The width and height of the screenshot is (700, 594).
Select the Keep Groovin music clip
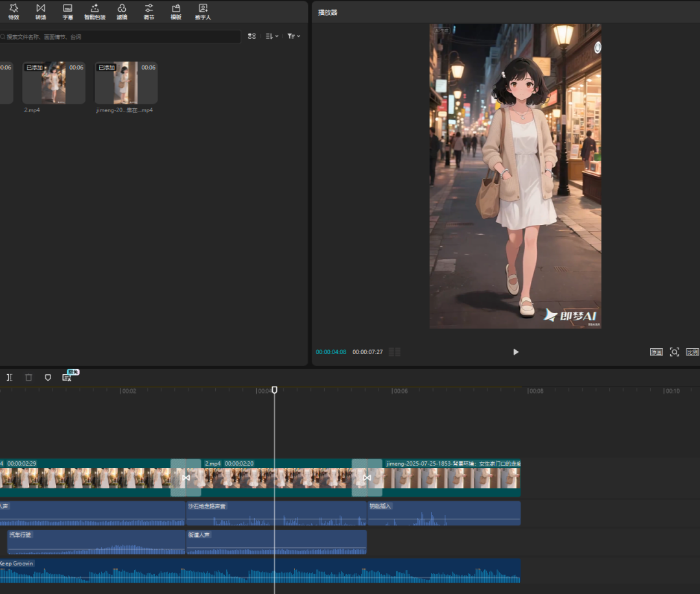pos(261,571)
